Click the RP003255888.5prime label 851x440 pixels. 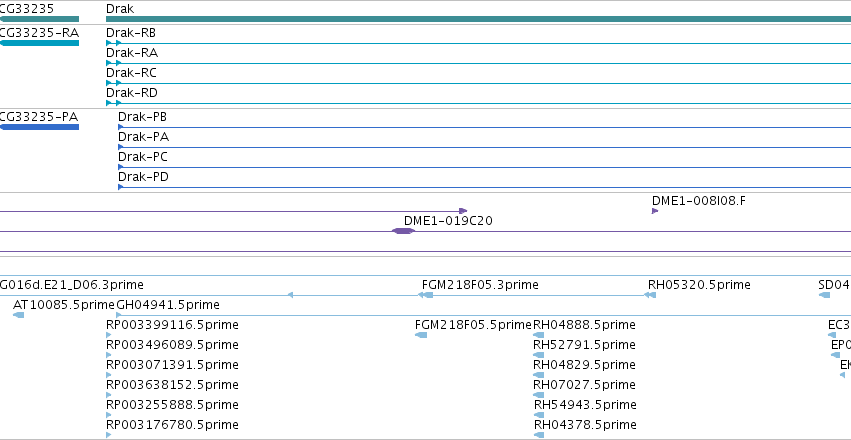[172, 405]
